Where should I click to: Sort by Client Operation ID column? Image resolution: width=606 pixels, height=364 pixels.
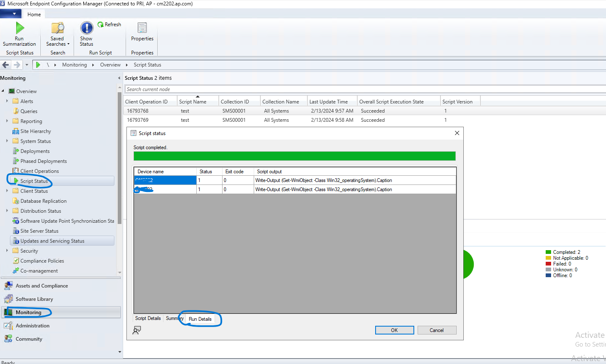point(151,101)
